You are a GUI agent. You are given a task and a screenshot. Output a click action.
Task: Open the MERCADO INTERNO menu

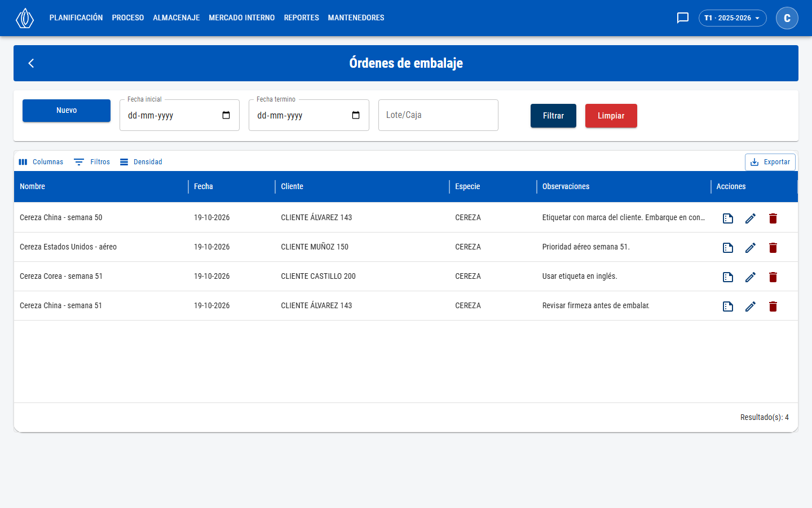pyautogui.click(x=242, y=18)
